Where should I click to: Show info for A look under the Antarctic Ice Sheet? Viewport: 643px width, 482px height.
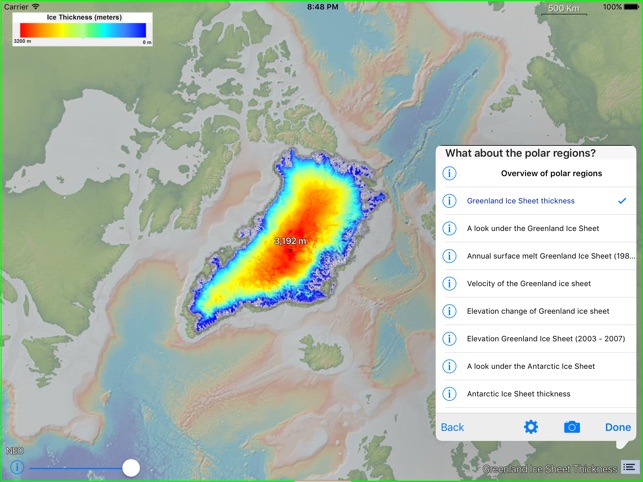click(x=449, y=366)
